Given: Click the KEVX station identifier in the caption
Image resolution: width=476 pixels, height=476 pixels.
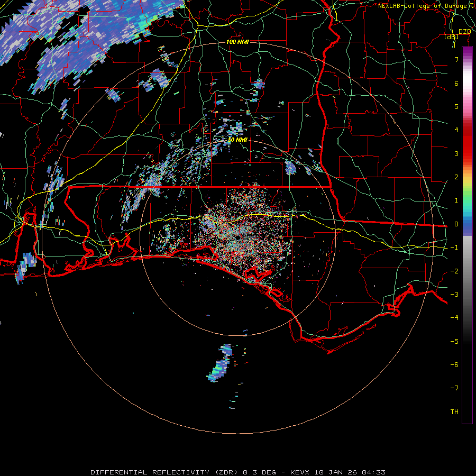Looking at the screenshot, I should tap(300, 472).
